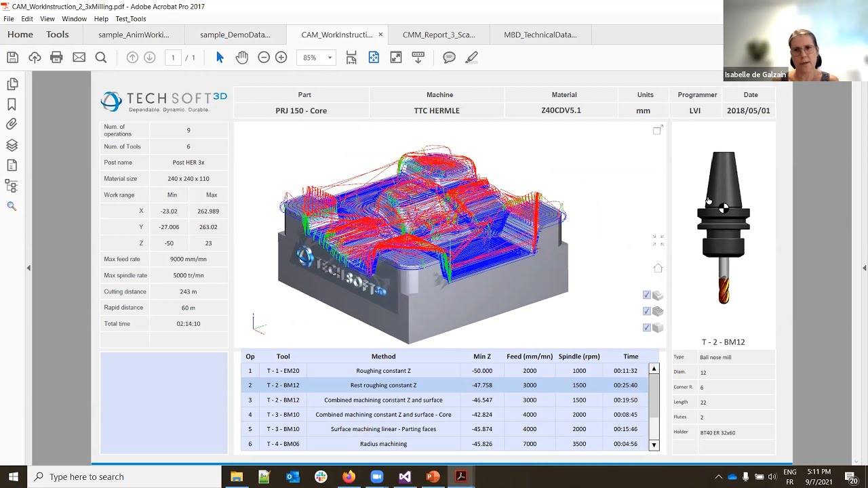Open the Model Tree side panel
This screenshot has width=868, height=488.
pyautogui.click(x=12, y=186)
